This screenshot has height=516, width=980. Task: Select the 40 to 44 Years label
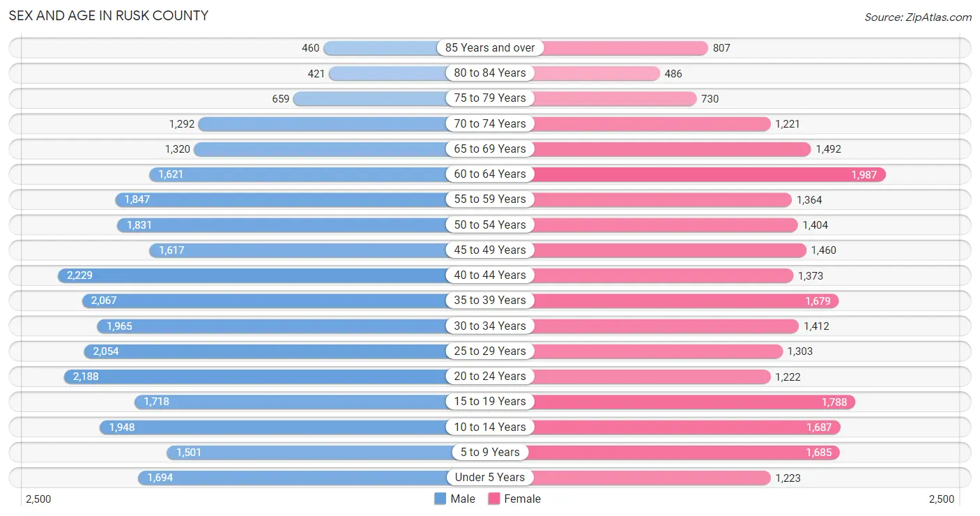coord(490,275)
